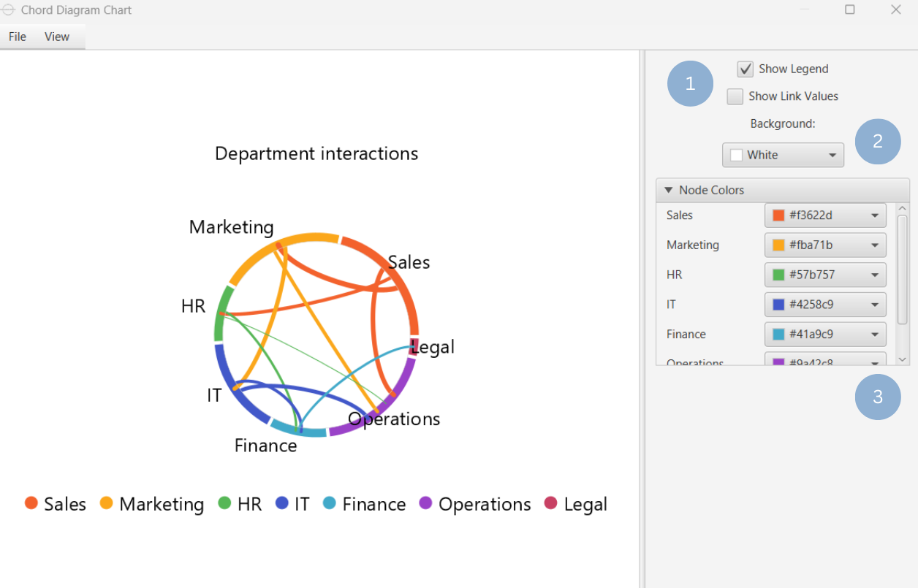Click the Finance legend dot icon
Viewport: 918px width, 588px height.
pos(330,503)
